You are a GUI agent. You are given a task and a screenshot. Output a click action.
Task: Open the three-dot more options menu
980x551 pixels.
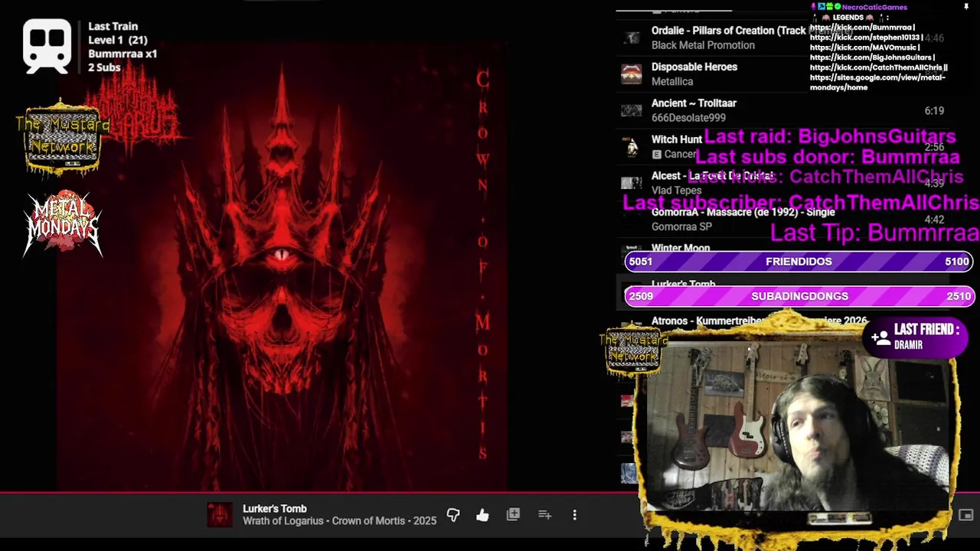574,515
